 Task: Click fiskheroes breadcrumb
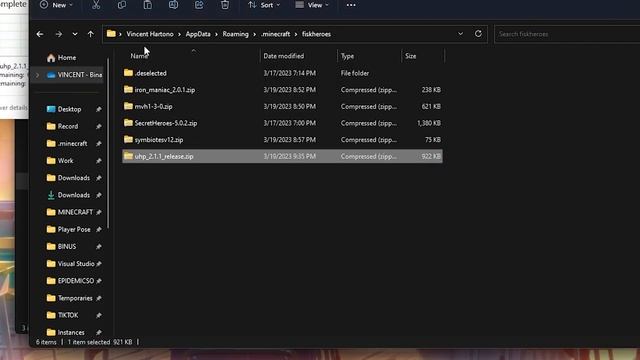pos(316,34)
